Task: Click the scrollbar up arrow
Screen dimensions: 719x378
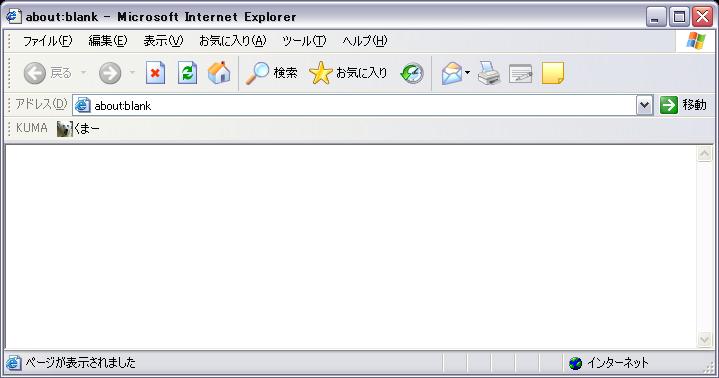Action: coord(704,154)
